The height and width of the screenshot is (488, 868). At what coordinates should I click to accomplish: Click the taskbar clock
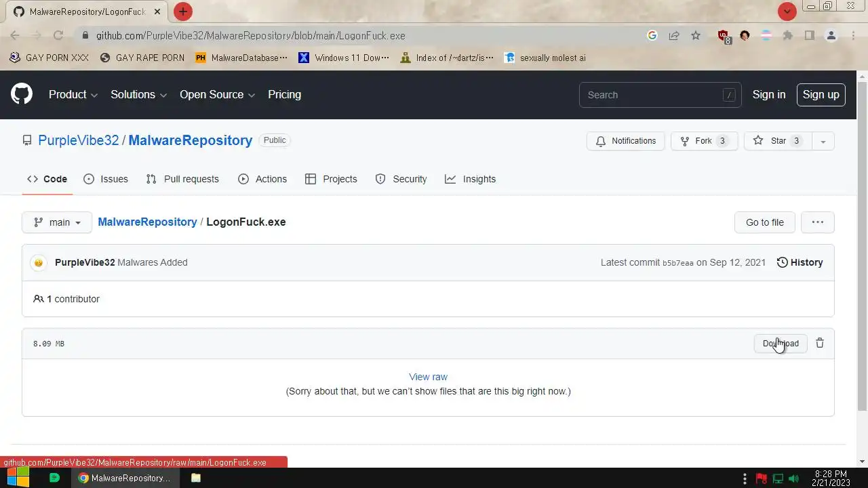click(x=831, y=479)
